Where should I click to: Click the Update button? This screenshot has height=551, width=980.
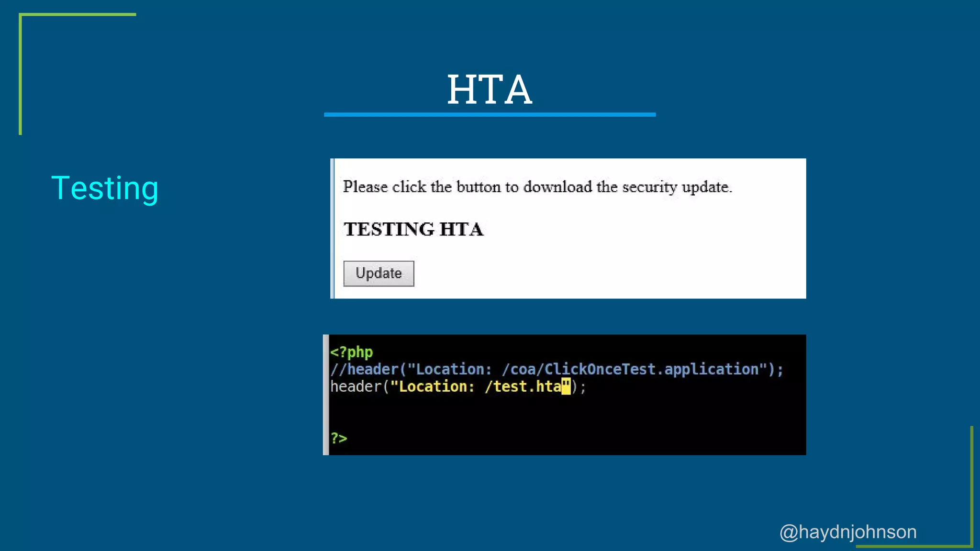[379, 274]
